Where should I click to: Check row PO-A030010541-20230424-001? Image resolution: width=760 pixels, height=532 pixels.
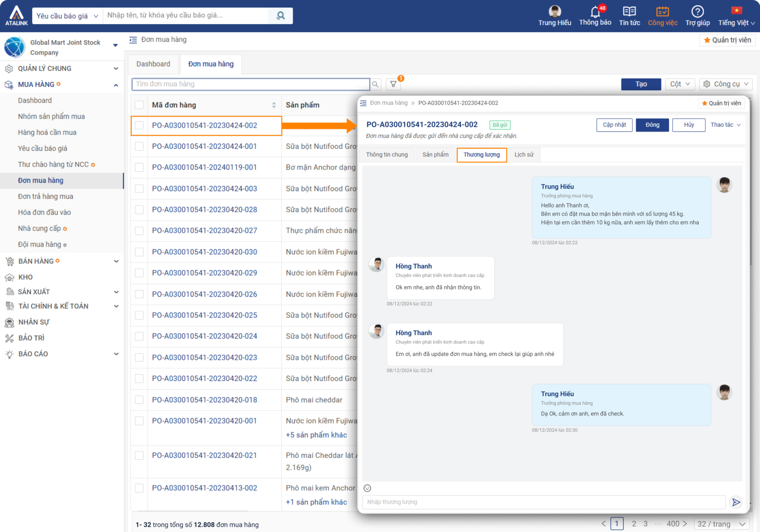click(x=139, y=146)
